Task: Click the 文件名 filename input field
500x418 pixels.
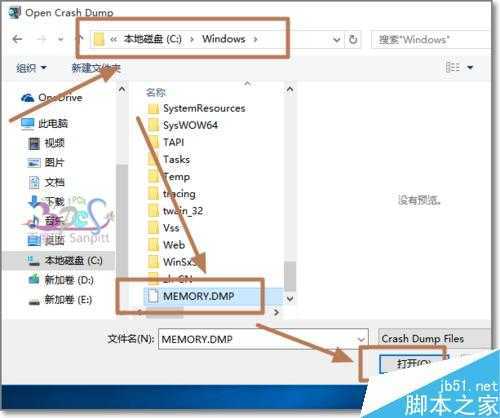Action: coord(257,339)
